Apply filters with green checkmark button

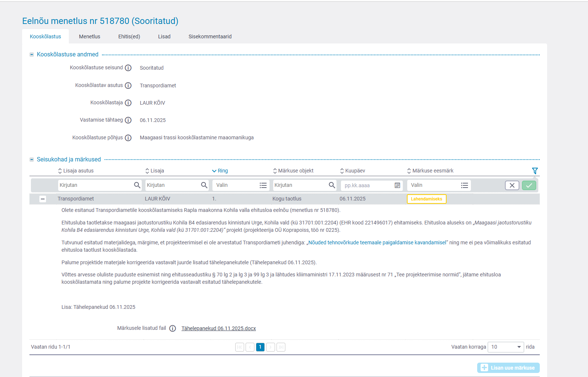point(529,185)
